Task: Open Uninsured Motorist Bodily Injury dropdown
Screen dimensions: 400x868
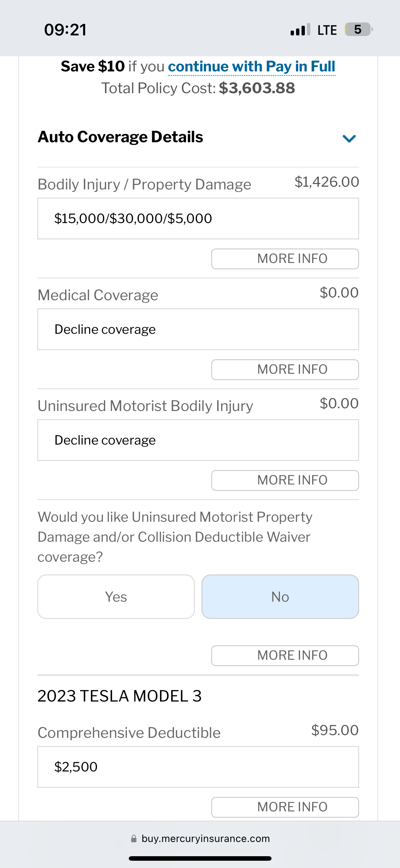Action: click(x=198, y=440)
